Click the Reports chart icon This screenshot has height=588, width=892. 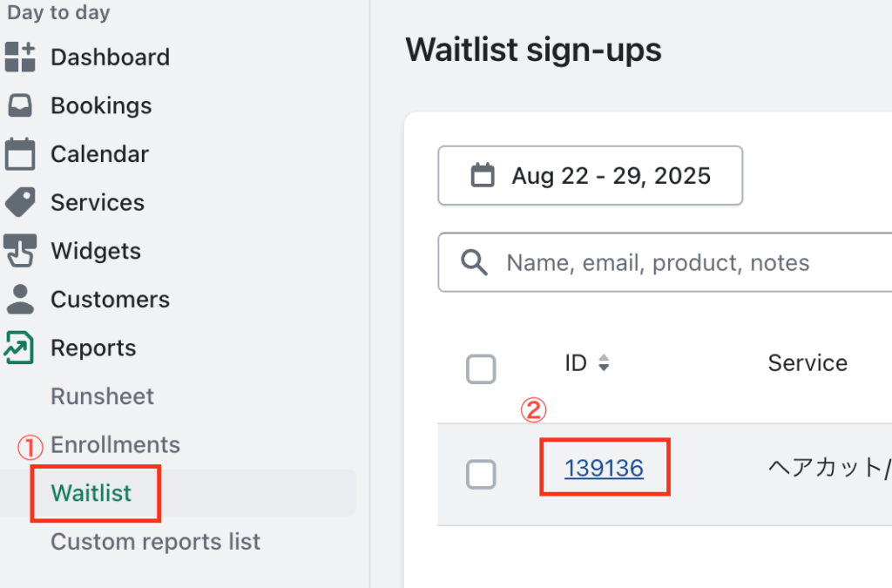(19, 348)
